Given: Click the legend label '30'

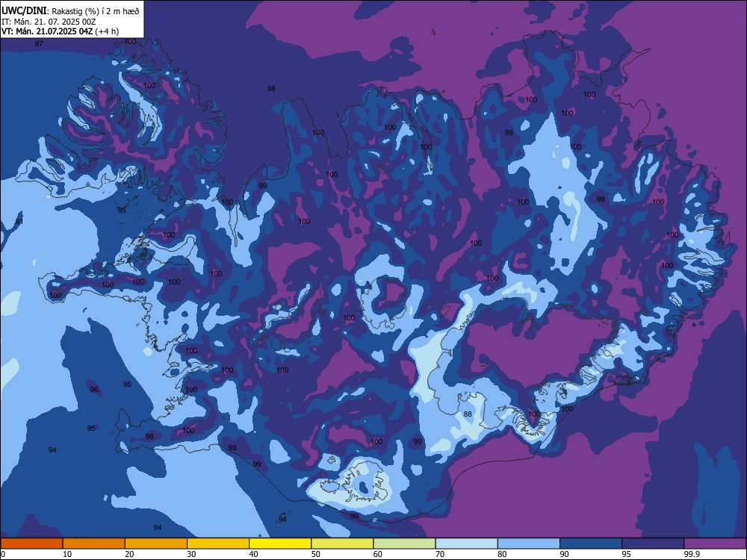Looking at the screenshot, I should [x=191, y=554].
